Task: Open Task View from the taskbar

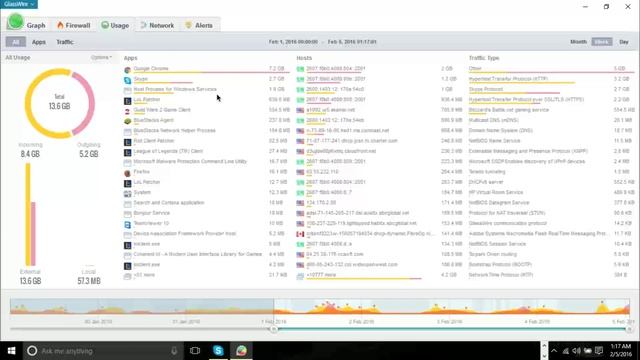Action: coord(195,351)
